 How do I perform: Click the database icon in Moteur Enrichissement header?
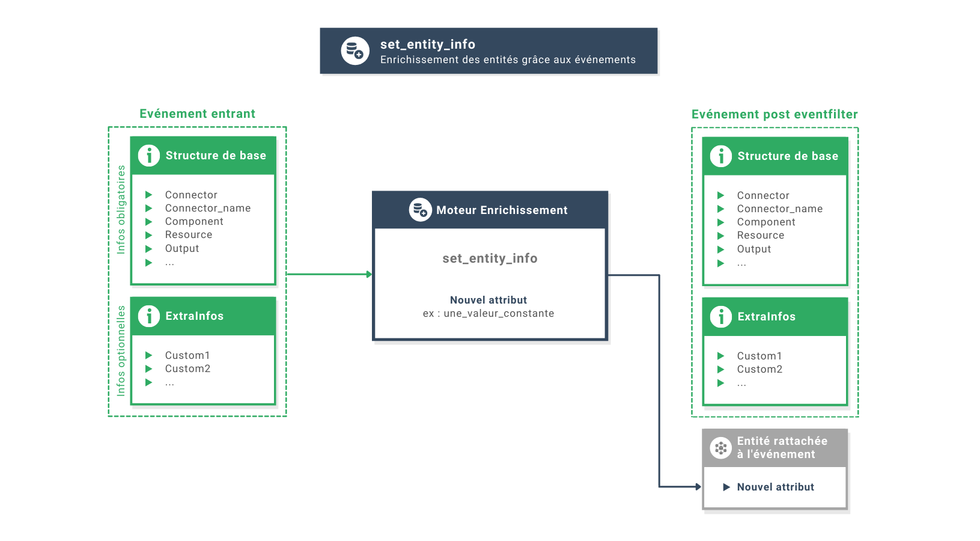420,210
